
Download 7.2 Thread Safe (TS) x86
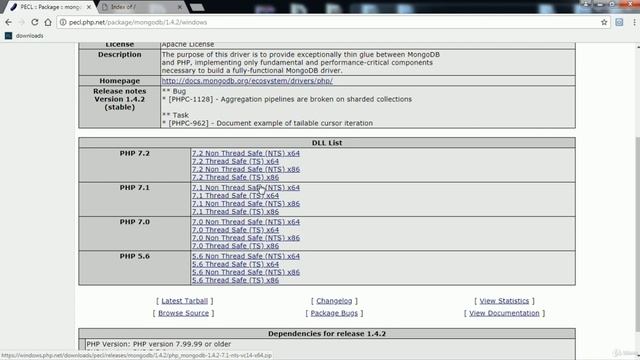click(236, 178)
